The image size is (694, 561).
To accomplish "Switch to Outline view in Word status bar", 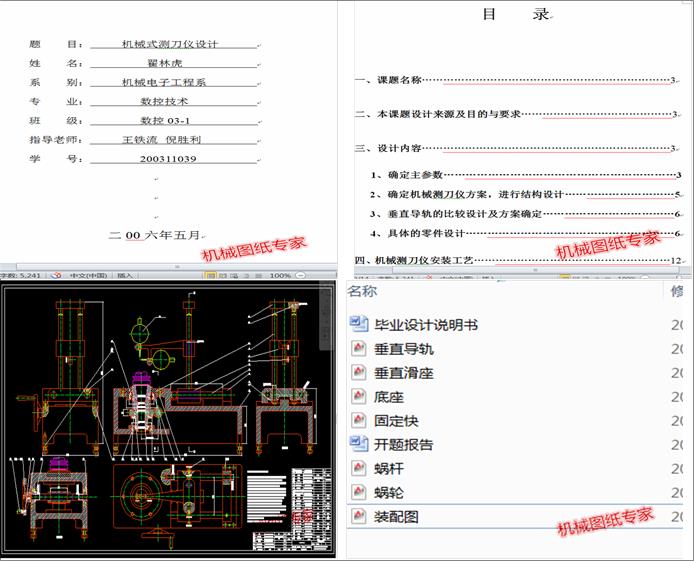I will pos(247,275).
